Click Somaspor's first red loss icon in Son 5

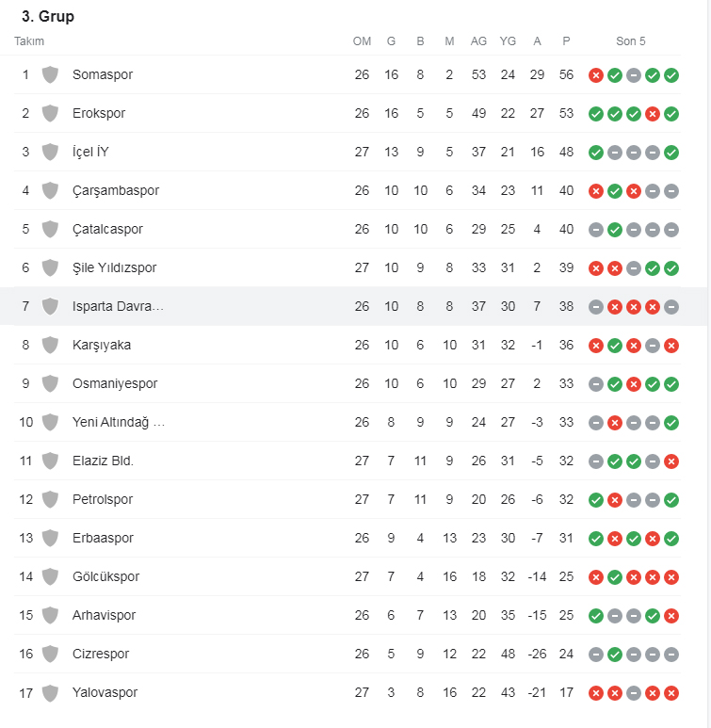tap(596, 75)
